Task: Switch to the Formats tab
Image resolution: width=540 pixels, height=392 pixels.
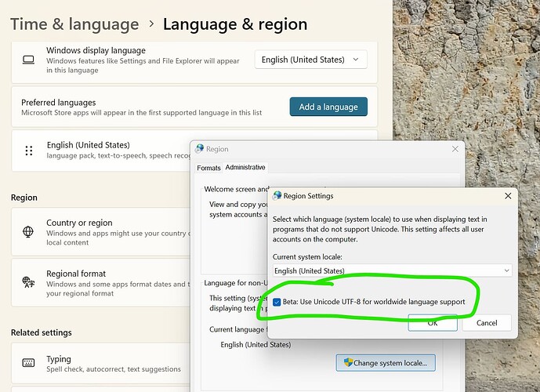Action: tap(208, 168)
